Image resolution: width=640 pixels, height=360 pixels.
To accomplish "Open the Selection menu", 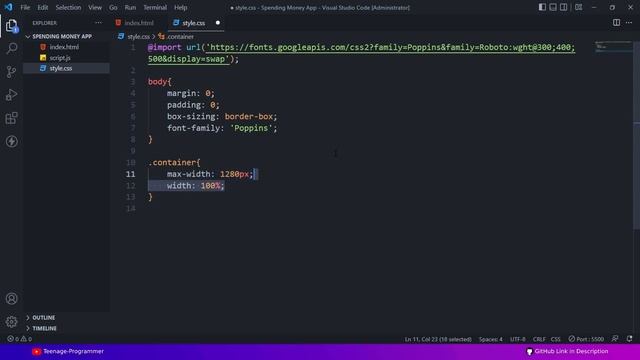I will point(68,7).
